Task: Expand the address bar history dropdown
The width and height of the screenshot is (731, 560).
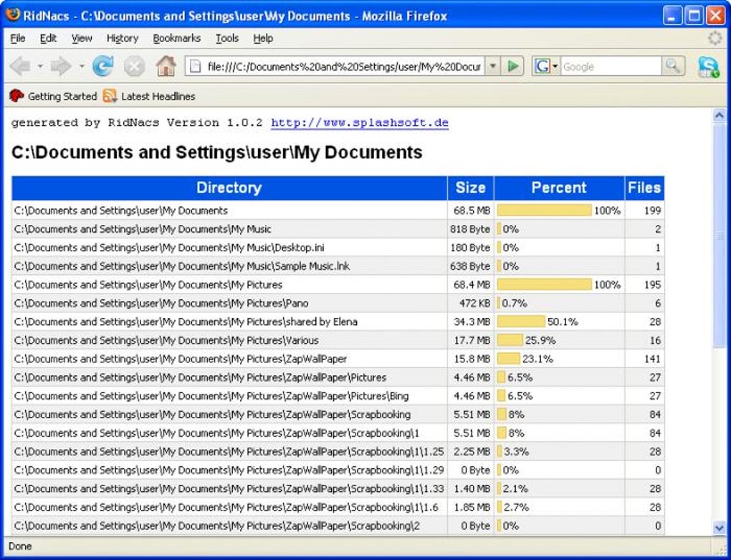Action: pyautogui.click(x=493, y=66)
